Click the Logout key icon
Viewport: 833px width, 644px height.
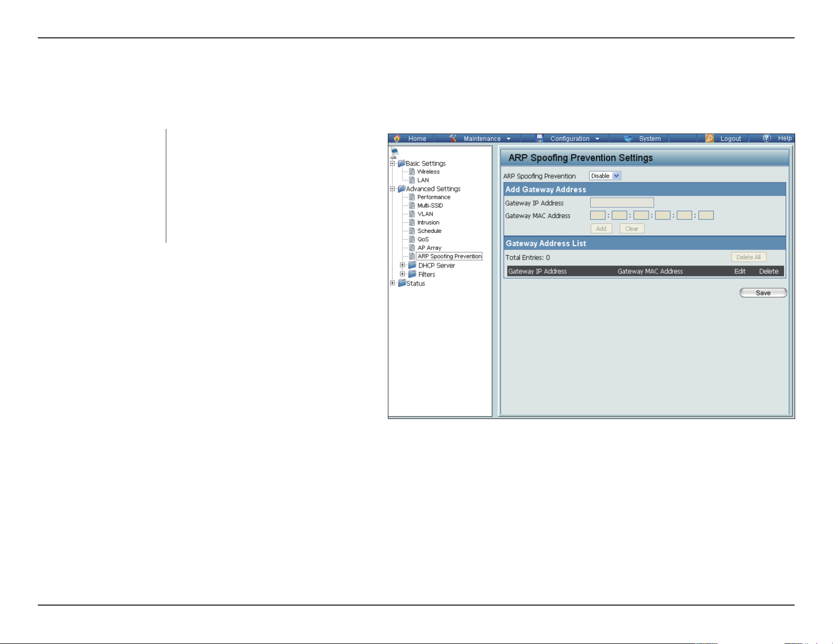point(709,138)
